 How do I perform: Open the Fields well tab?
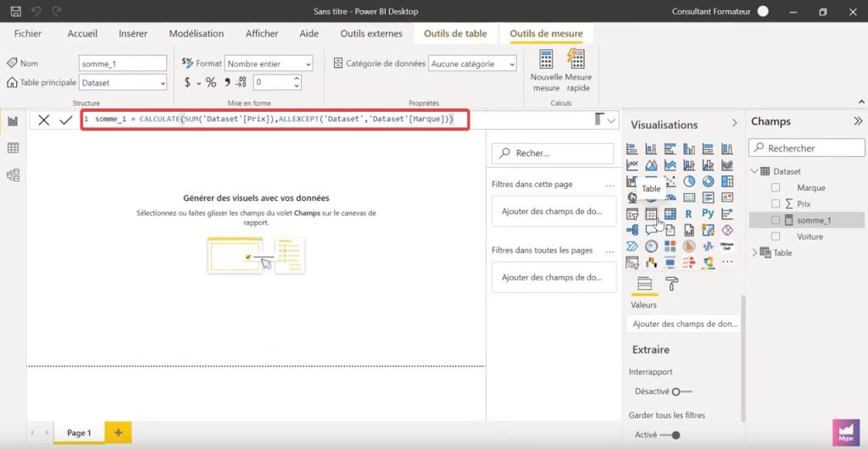(x=644, y=284)
